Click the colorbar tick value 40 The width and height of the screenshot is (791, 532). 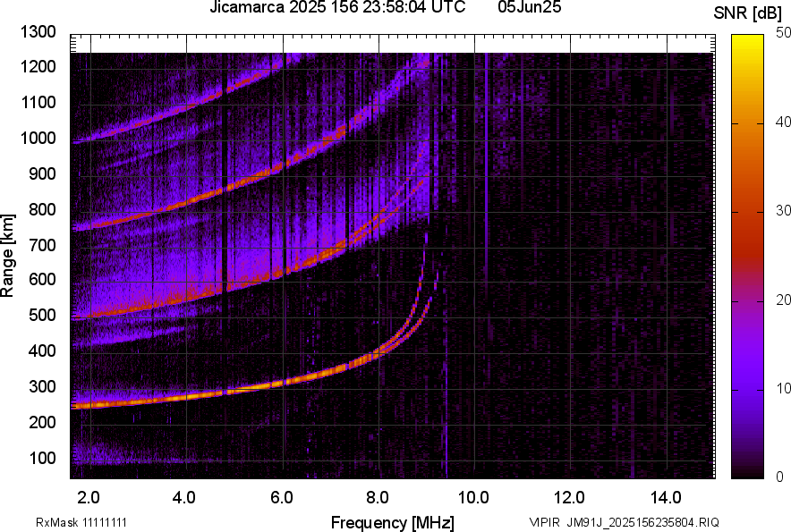tap(783, 122)
